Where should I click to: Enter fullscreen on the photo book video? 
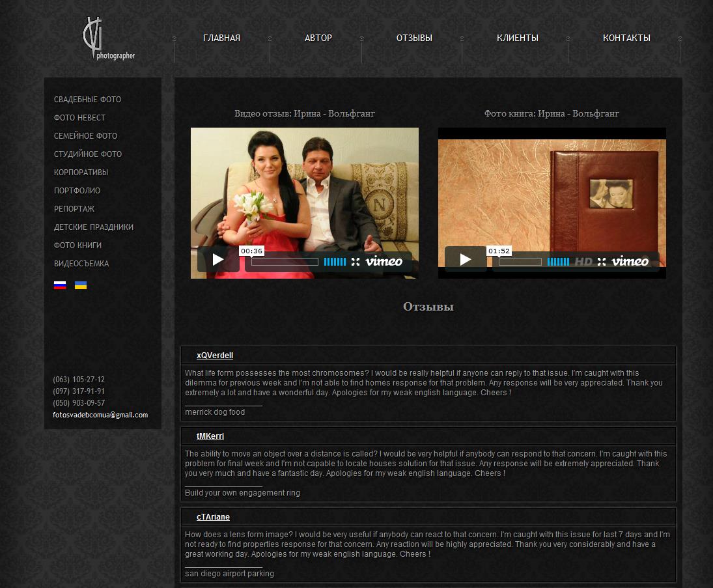pyautogui.click(x=602, y=262)
